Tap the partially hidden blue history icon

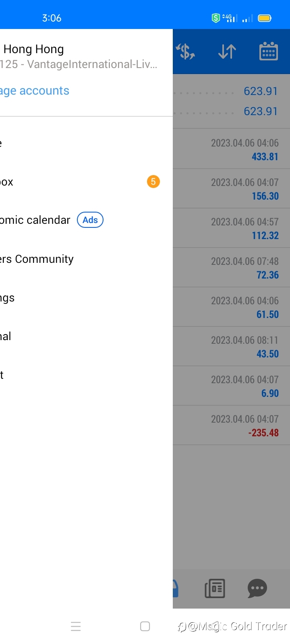176,588
